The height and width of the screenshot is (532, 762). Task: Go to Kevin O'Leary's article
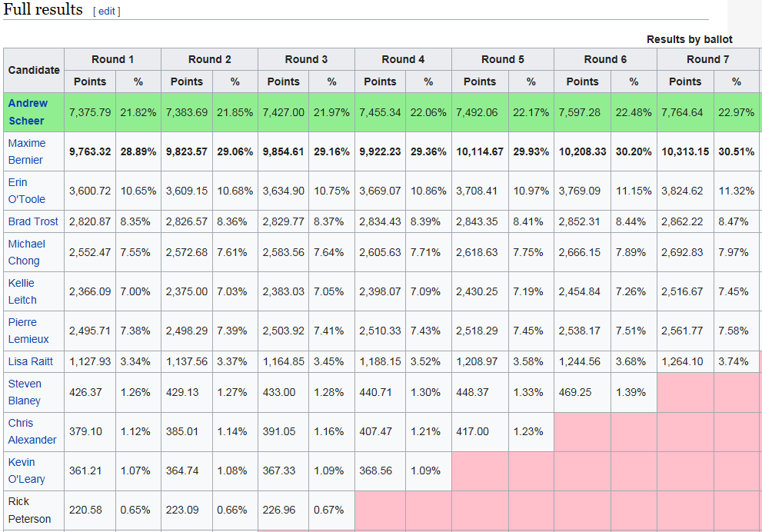(x=27, y=470)
